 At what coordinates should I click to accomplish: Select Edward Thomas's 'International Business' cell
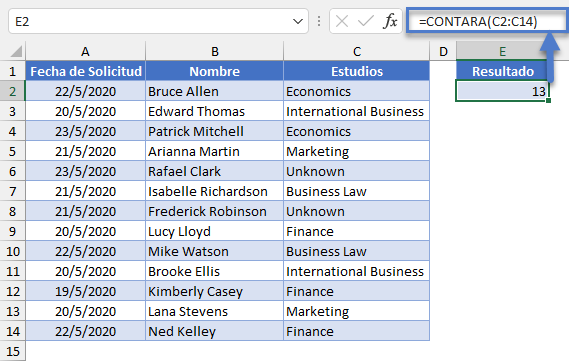[x=357, y=111]
